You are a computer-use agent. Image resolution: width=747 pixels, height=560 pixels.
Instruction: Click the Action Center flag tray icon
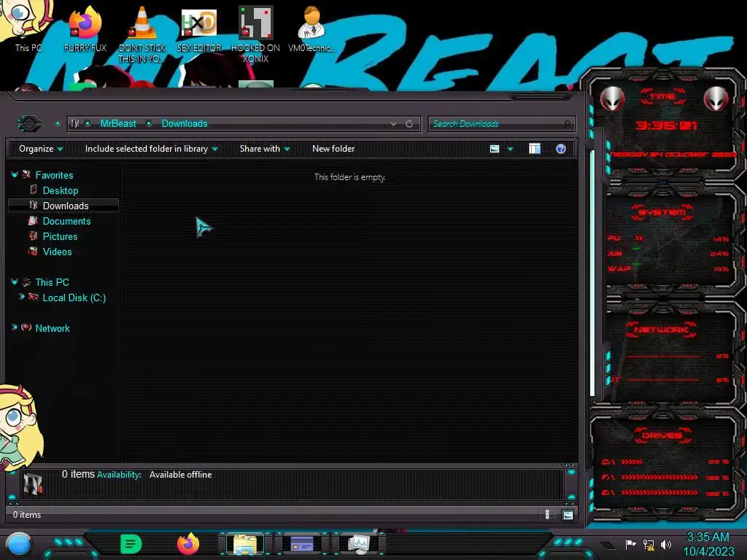pyautogui.click(x=630, y=544)
